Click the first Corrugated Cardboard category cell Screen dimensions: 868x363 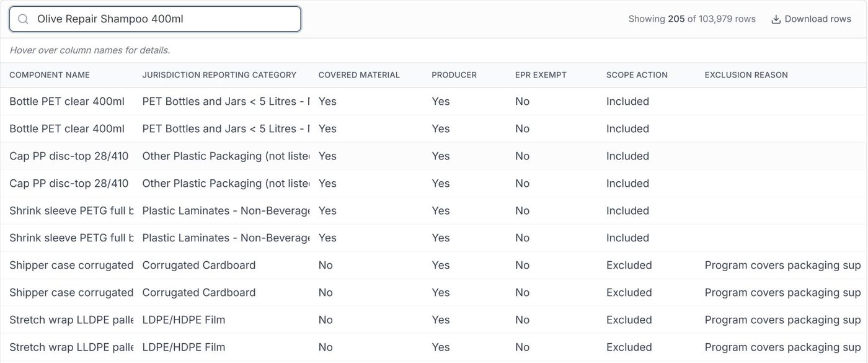[199, 266]
